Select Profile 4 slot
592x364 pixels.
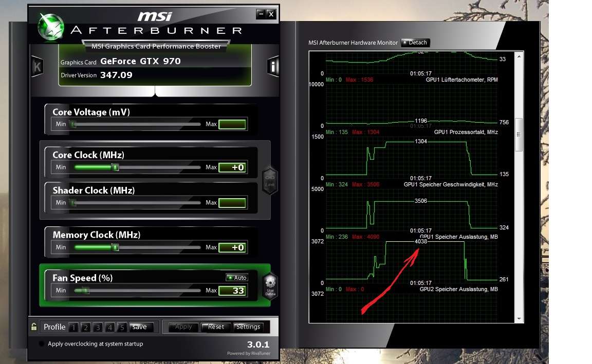point(110,327)
